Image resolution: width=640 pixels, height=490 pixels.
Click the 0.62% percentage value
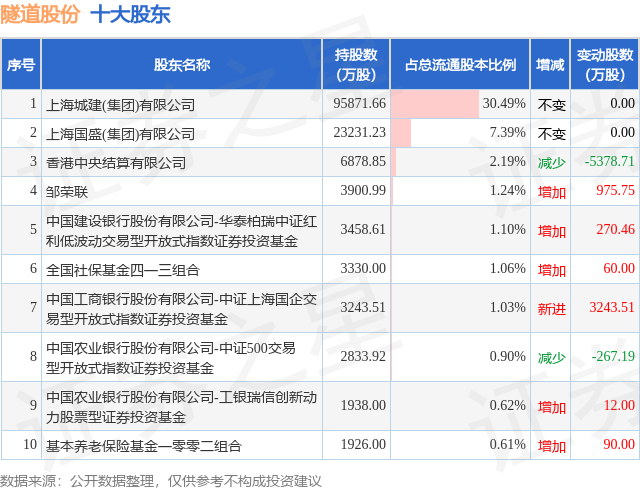coord(507,405)
